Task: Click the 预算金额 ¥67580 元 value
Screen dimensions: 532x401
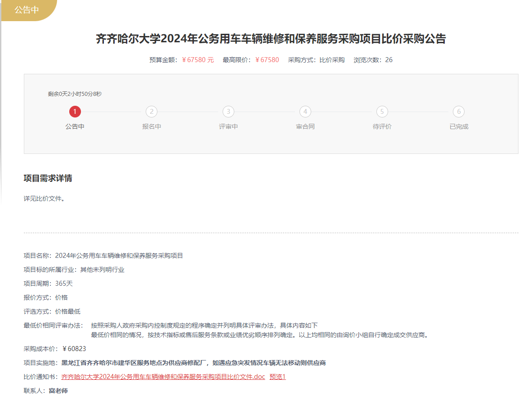Action: [x=198, y=60]
